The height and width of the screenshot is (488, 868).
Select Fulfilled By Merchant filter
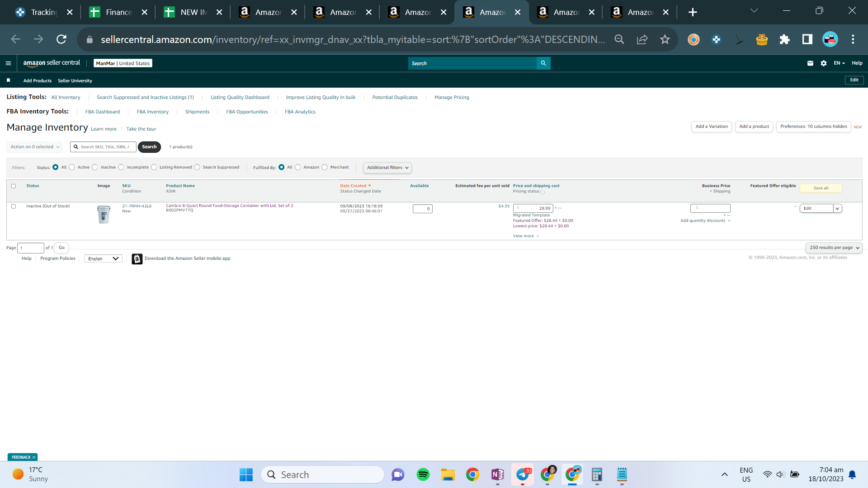point(325,167)
